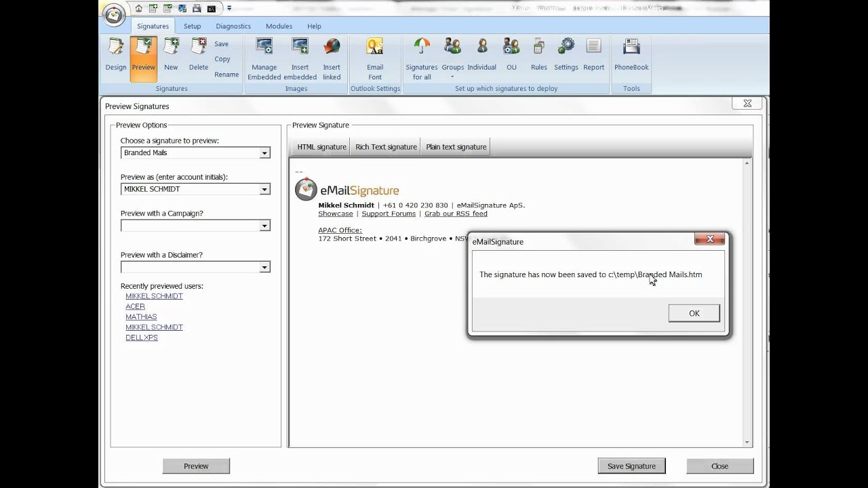Open Email Font settings

pos(375,59)
